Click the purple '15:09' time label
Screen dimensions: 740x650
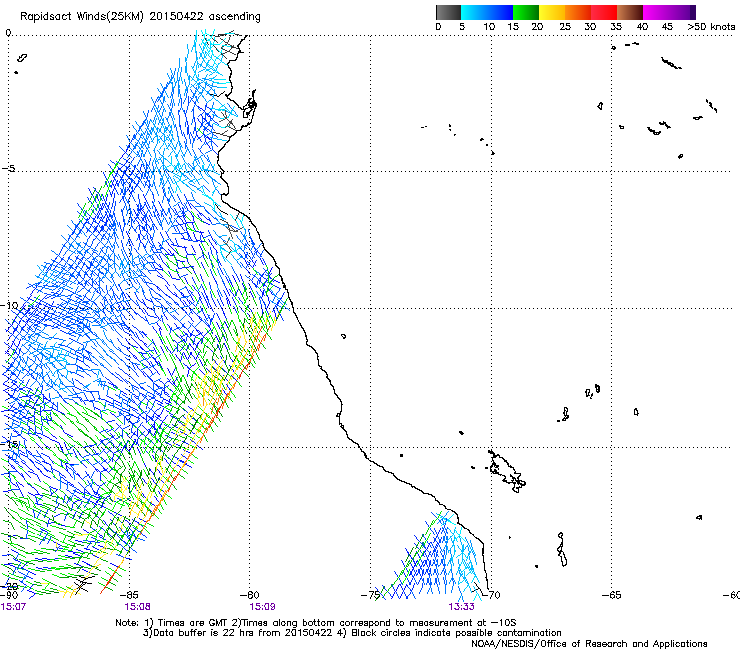point(262,607)
